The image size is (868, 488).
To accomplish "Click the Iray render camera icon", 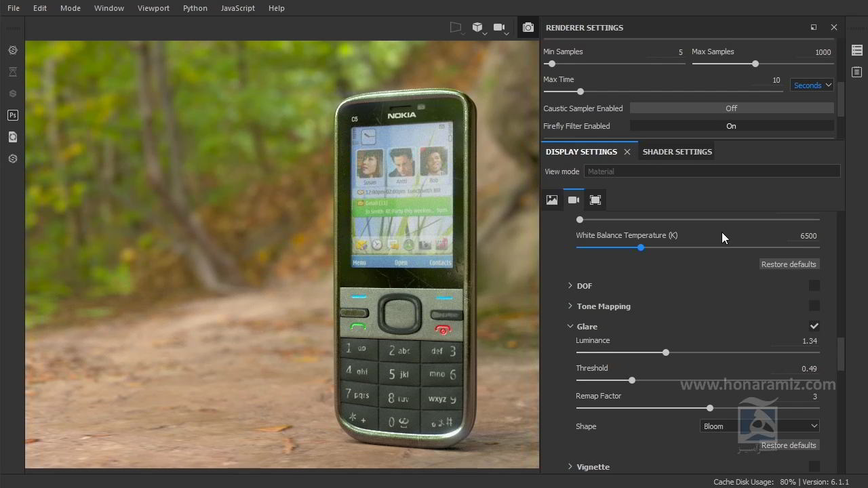I will click(528, 28).
